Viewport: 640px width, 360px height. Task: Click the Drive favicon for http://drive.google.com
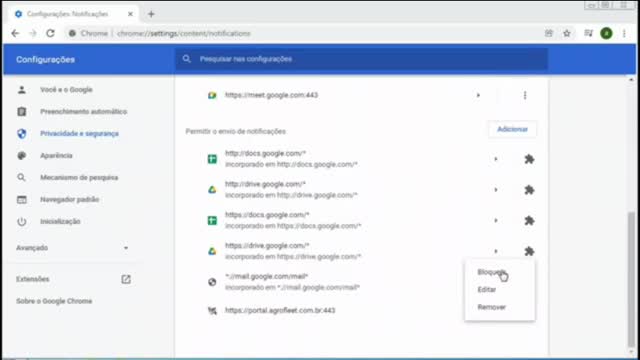(x=212, y=190)
